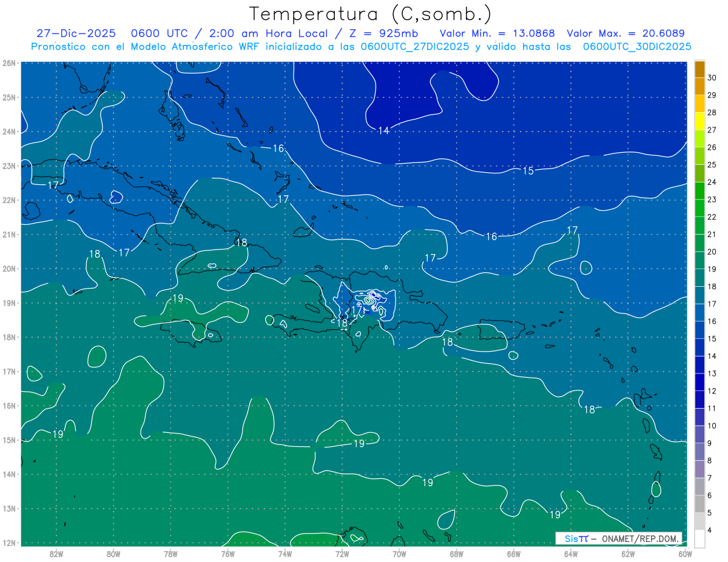Select latitude axis label "20N"
This screenshot has height=562, width=728.
pyautogui.click(x=8, y=269)
